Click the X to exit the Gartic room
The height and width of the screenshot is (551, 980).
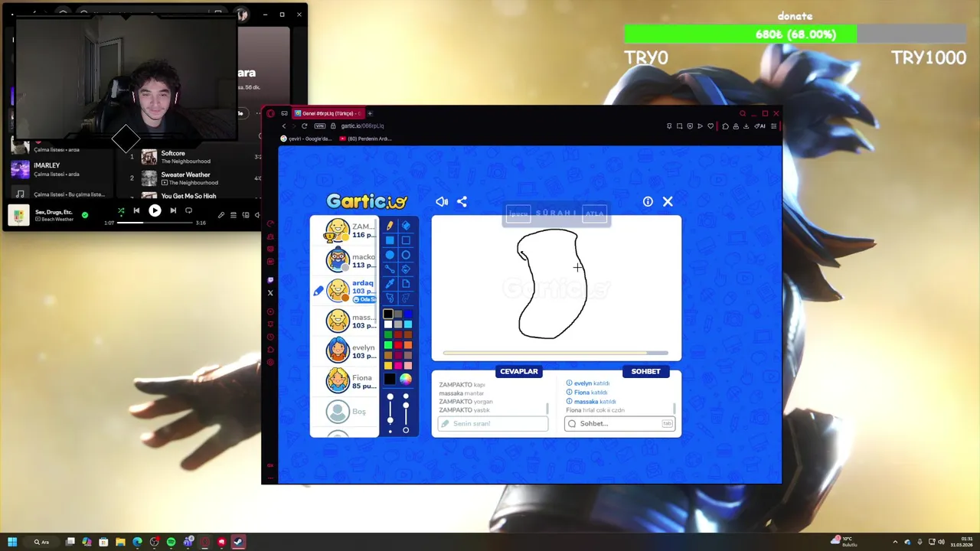tap(668, 201)
